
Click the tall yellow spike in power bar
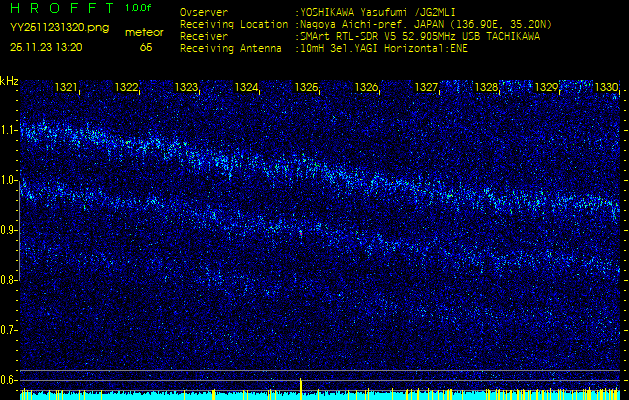pos(301,387)
